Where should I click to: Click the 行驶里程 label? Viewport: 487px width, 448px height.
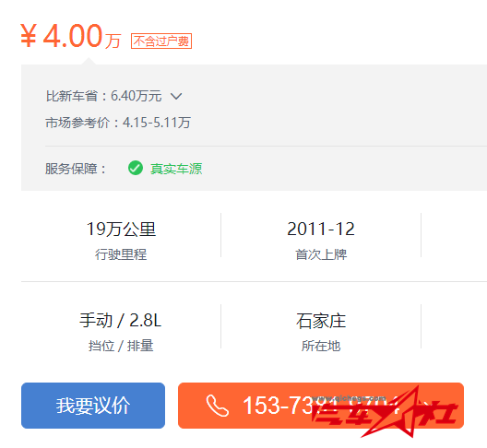(x=121, y=254)
